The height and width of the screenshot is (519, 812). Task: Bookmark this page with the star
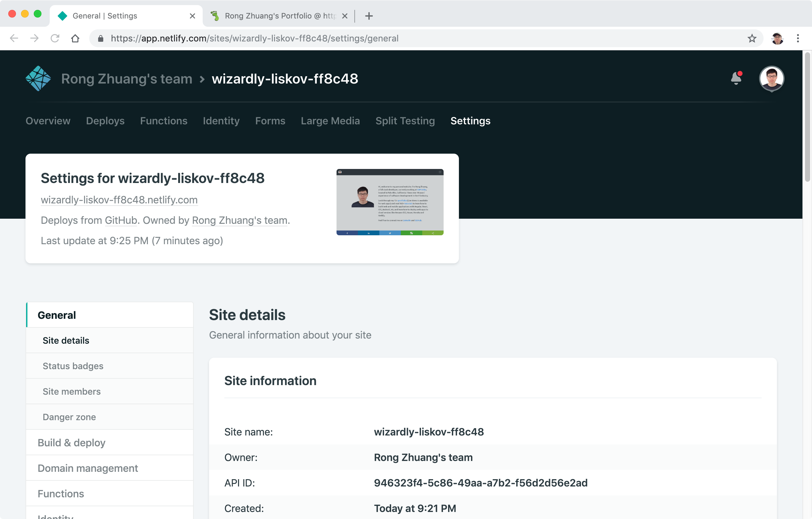(x=752, y=38)
